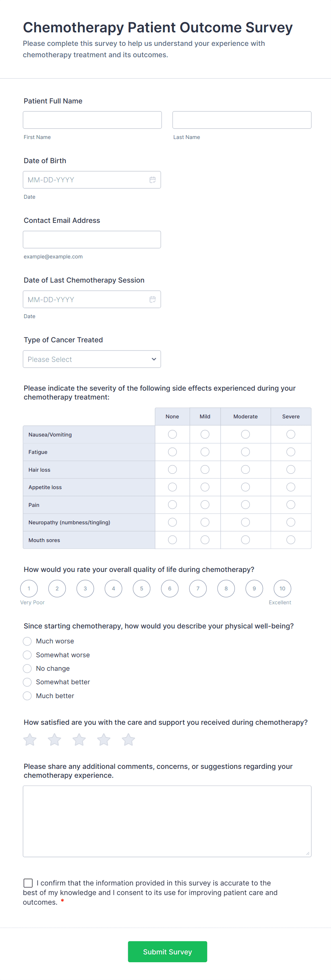Click the additional comments text area
This screenshot has width=331, height=980.
[167, 821]
